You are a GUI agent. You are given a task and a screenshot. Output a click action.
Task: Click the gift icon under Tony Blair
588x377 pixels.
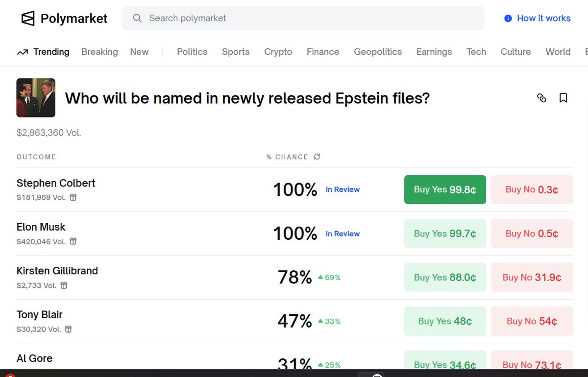point(69,329)
